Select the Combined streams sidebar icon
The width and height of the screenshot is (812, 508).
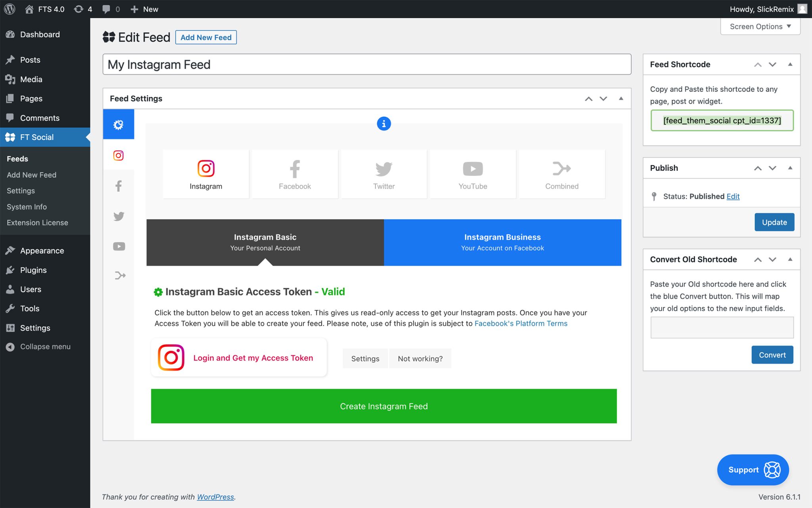click(x=119, y=275)
